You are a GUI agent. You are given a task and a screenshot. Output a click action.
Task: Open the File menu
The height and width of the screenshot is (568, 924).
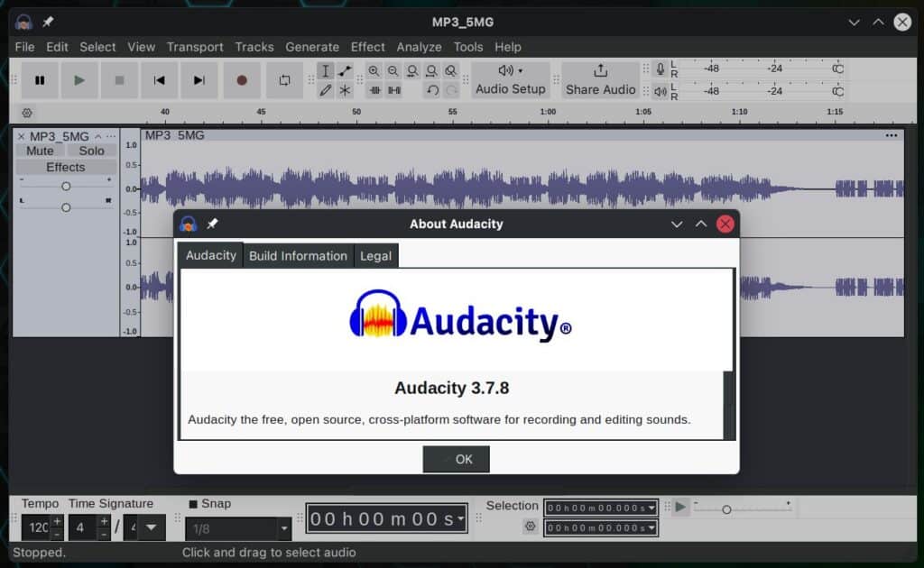point(24,47)
